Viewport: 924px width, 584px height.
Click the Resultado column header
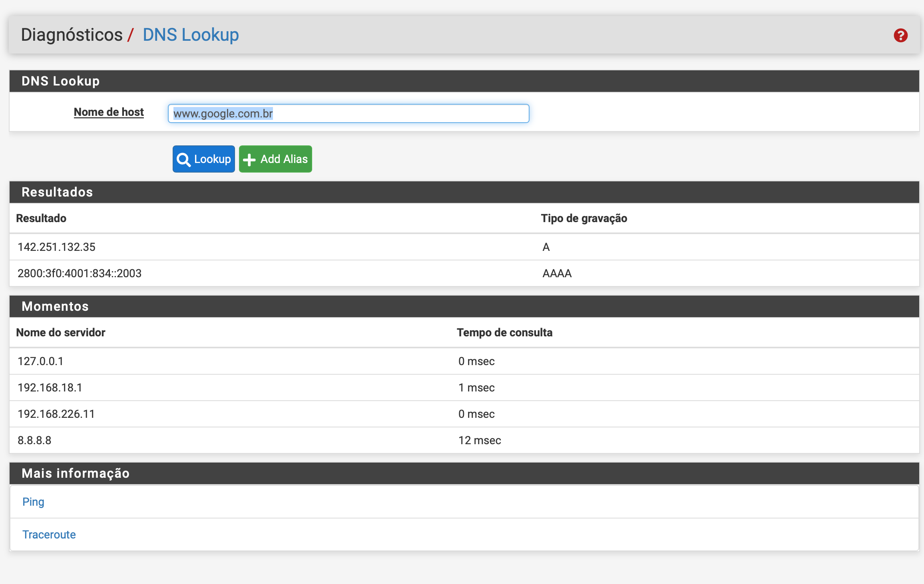click(41, 218)
